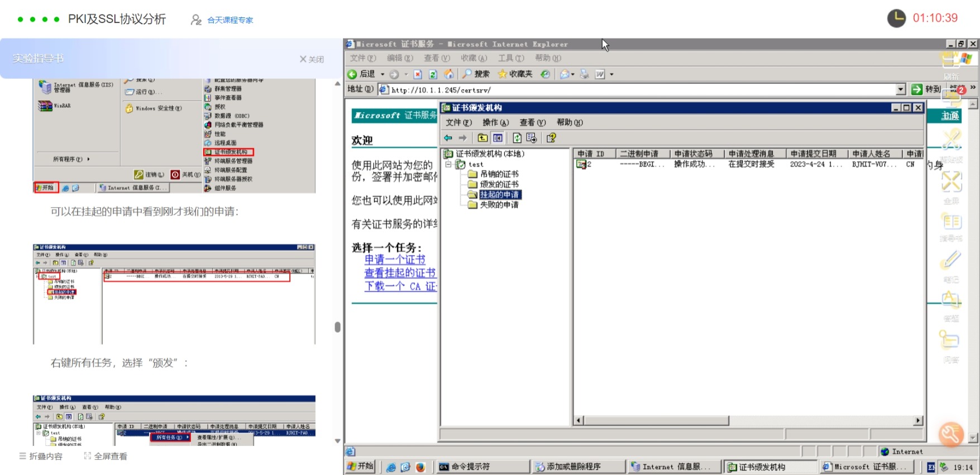The height and width of the screenshot is (475, 980).
Task: Open IE address bar dropdown
Action: coord(901,89)
